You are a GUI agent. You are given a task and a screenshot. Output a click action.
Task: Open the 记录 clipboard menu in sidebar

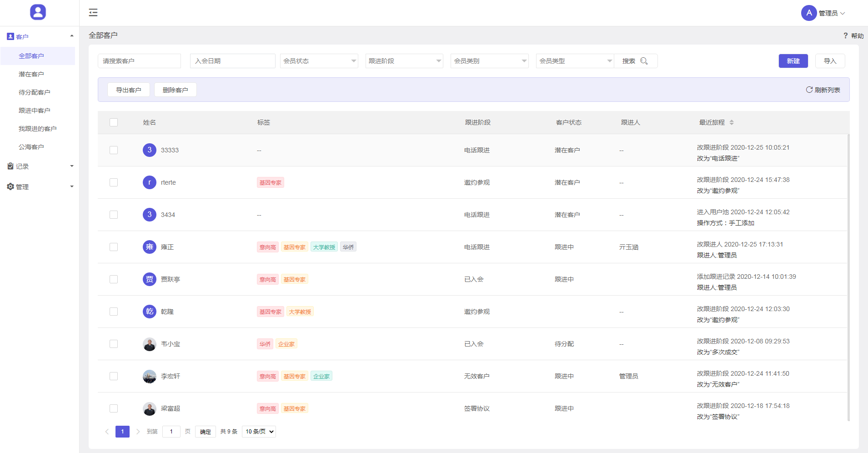40,166
